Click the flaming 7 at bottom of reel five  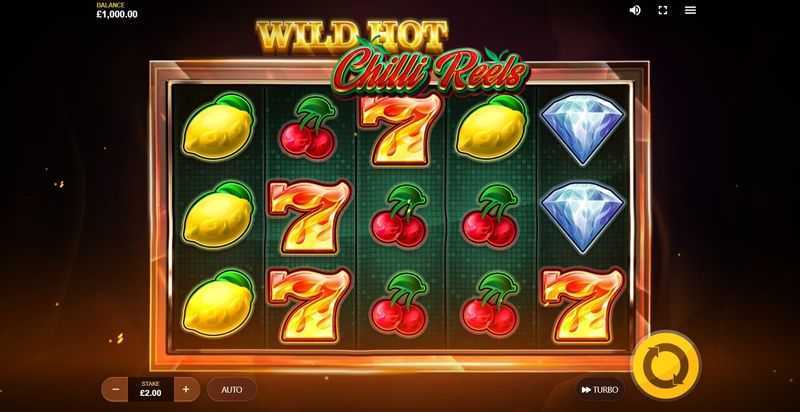[582, 304]
